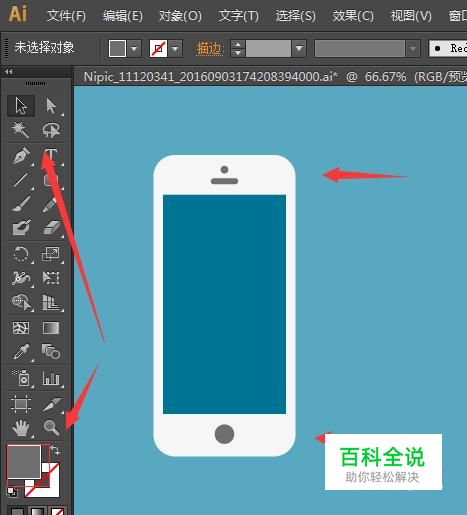Open the 效果(C) menu
The height and width of the screenshot is (515, 467).
(x=353, y=16)
